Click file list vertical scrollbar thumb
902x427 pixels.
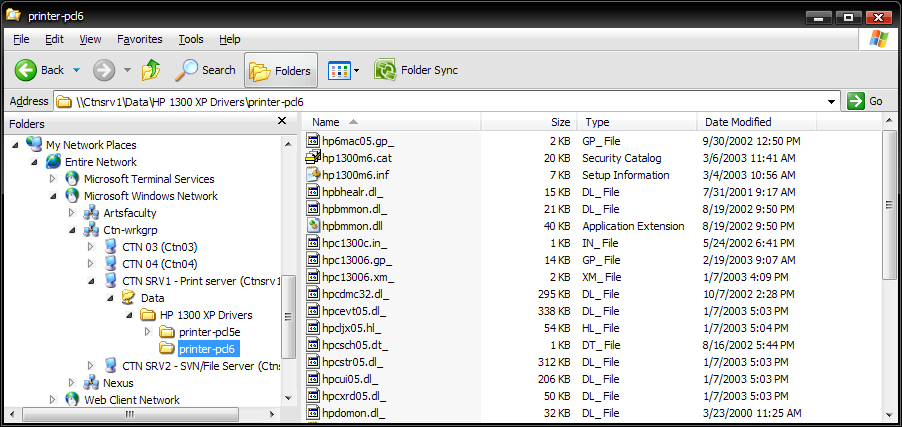(x=890, y=204)
